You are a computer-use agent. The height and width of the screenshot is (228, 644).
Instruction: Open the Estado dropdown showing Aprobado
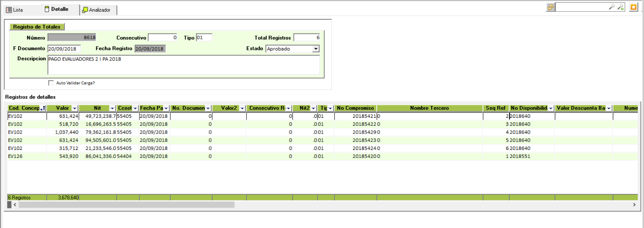coord(316,49)
